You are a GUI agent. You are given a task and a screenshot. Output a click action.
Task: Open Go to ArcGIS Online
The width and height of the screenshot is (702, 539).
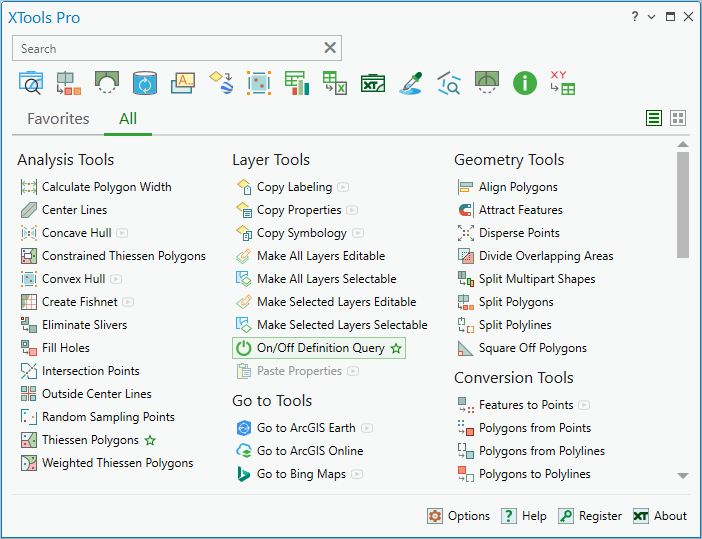pyautogui.click(x=300, y=451)
